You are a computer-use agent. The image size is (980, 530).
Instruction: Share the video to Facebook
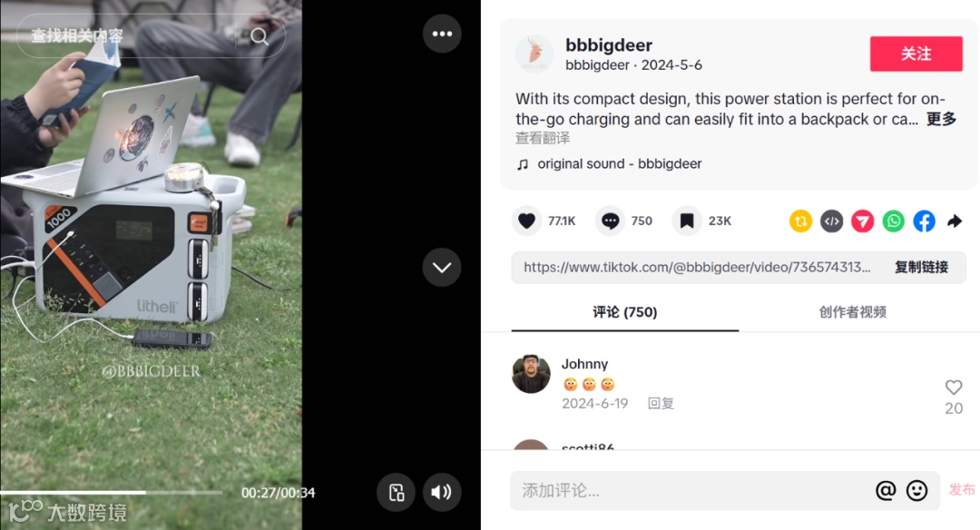925,221
